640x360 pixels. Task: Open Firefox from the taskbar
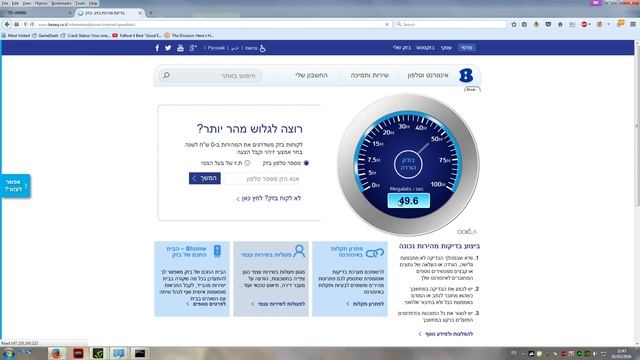coord(56,353)
